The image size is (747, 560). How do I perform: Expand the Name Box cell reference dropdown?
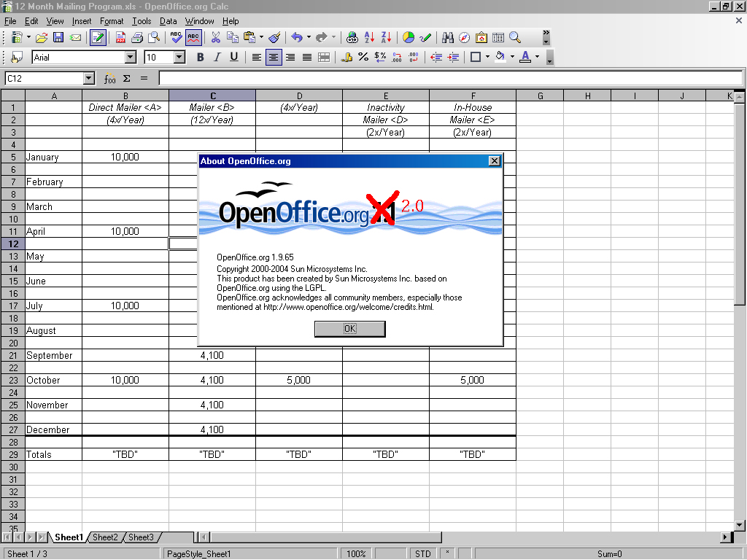(x=89, y=78)
